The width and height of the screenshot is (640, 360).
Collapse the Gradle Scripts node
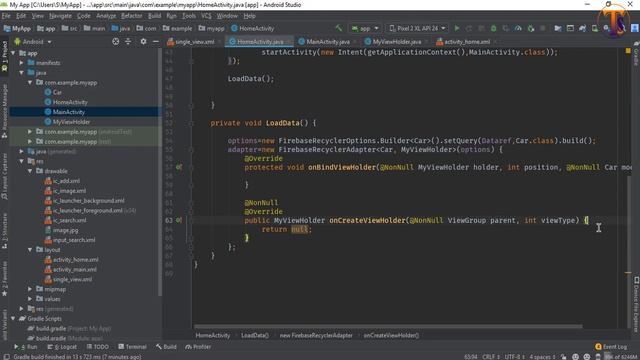pos(13,318)
